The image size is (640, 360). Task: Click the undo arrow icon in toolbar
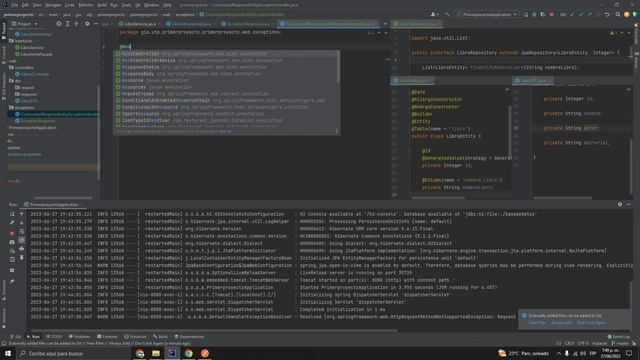coord(607,14)
